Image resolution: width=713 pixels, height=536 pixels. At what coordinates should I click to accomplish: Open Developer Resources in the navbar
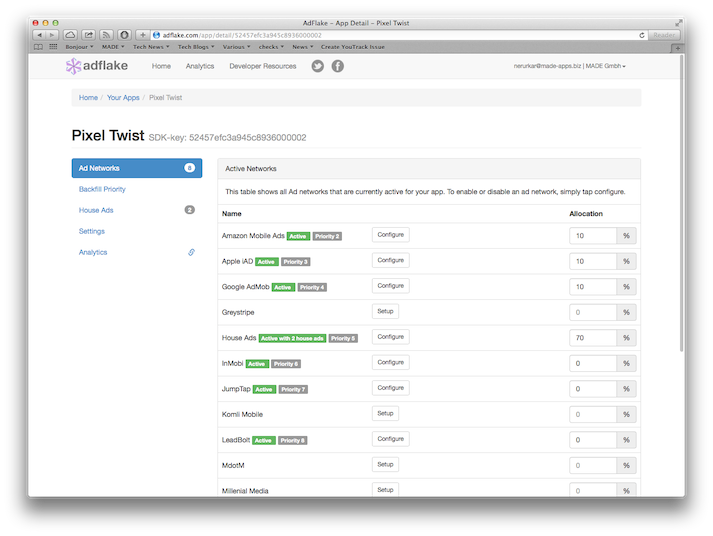point(263,66)
